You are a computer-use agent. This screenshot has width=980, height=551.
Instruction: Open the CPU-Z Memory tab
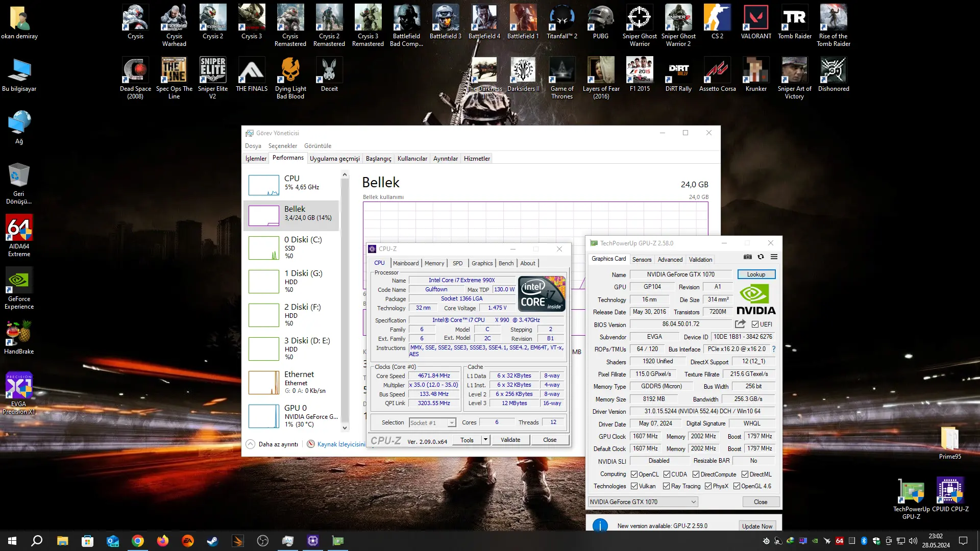[434, 263]
